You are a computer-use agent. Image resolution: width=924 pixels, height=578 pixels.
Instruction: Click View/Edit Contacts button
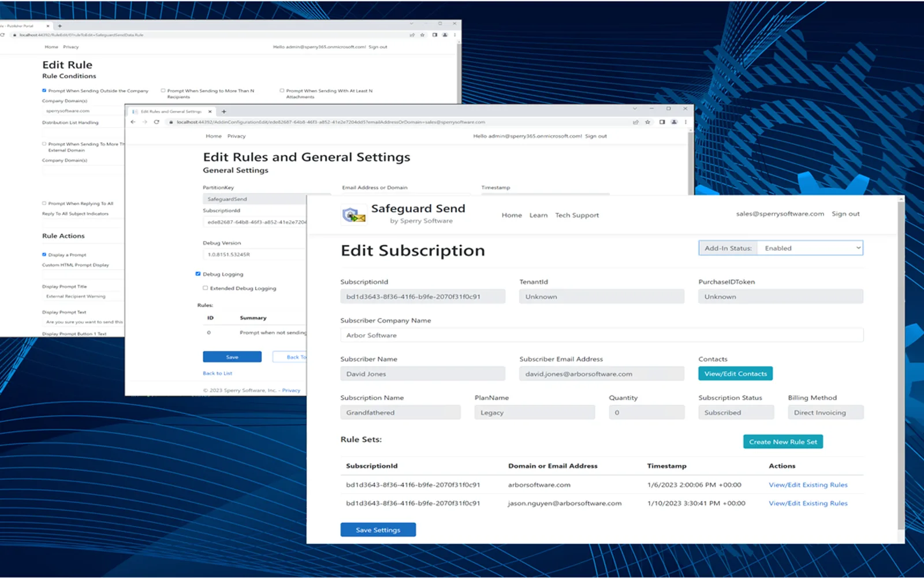735,373
